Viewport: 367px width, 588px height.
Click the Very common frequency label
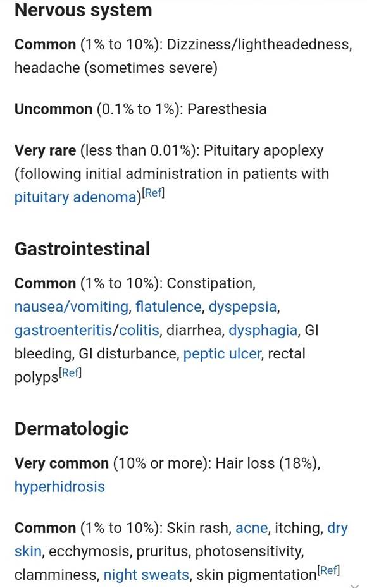pos(61,463)
